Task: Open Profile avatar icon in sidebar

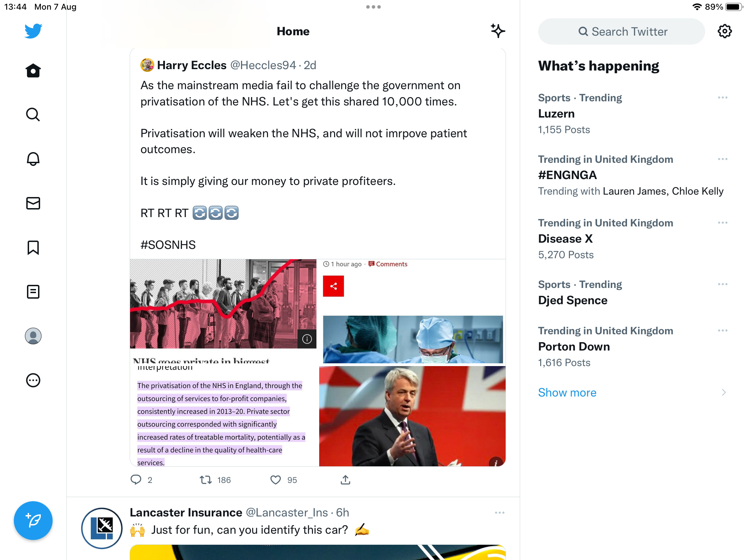Action: pos(33,336)
